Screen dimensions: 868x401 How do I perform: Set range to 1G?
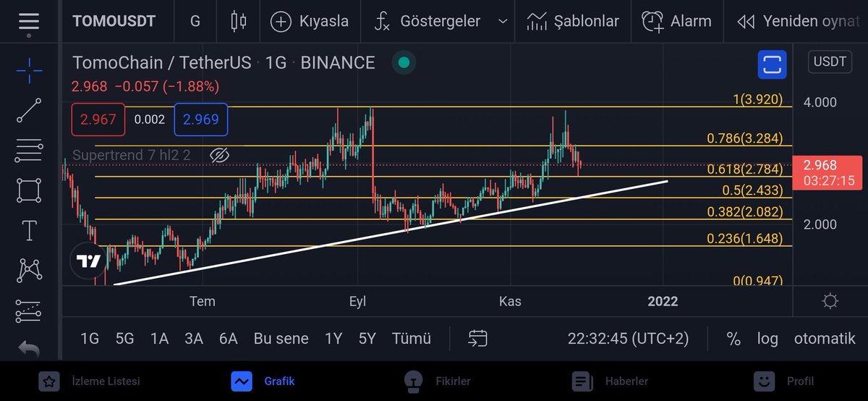point(90,339)
